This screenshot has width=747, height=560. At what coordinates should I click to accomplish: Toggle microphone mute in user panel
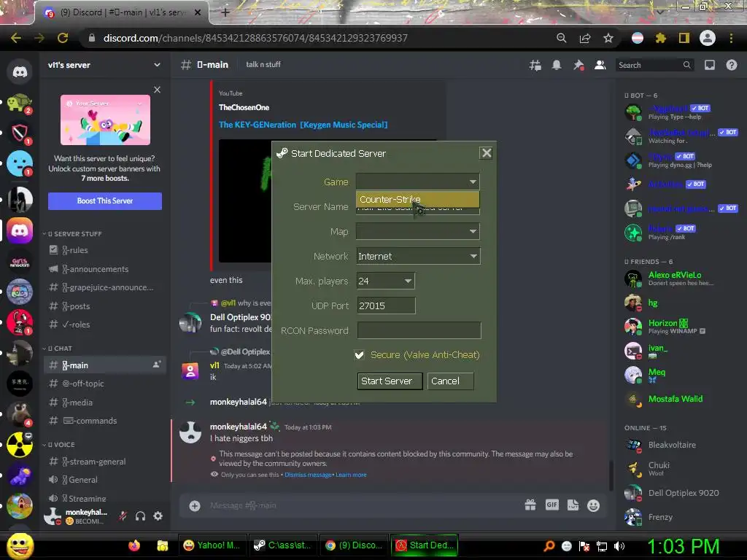click(123, 516)
